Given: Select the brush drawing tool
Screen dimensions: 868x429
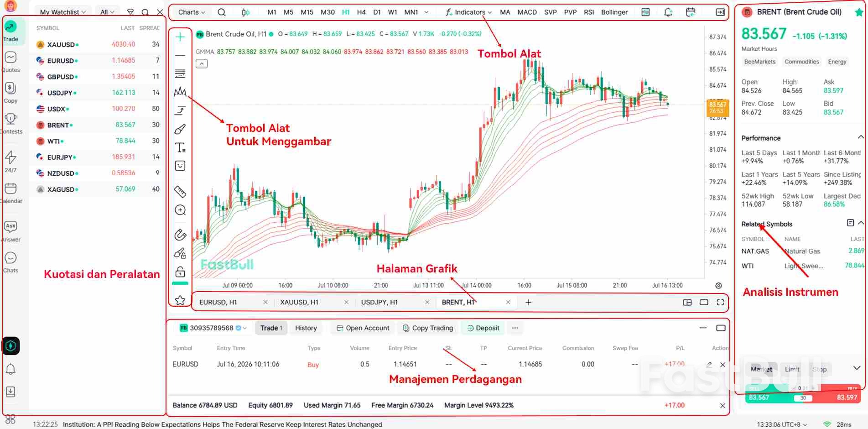Looking at the screenshot, I should coord(180,129).
